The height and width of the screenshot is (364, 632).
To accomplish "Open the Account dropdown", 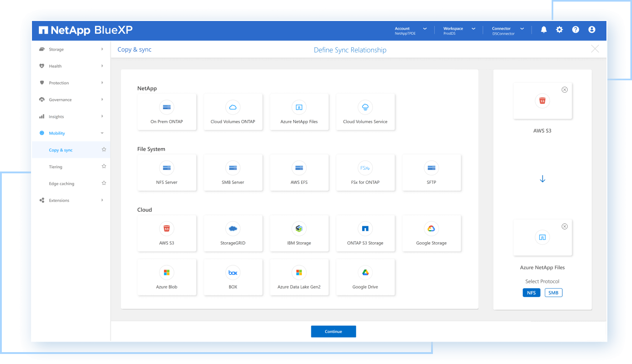I will 411,31.
